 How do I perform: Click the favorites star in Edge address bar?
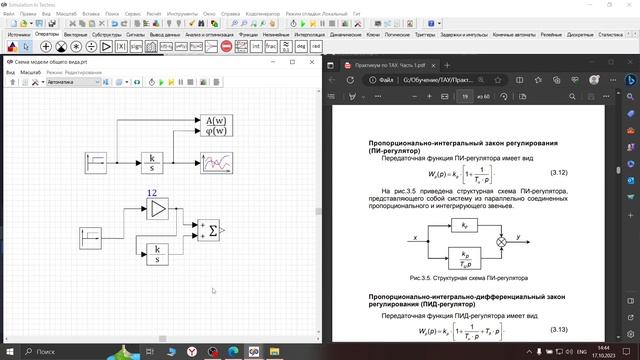[x=498, y=80]
